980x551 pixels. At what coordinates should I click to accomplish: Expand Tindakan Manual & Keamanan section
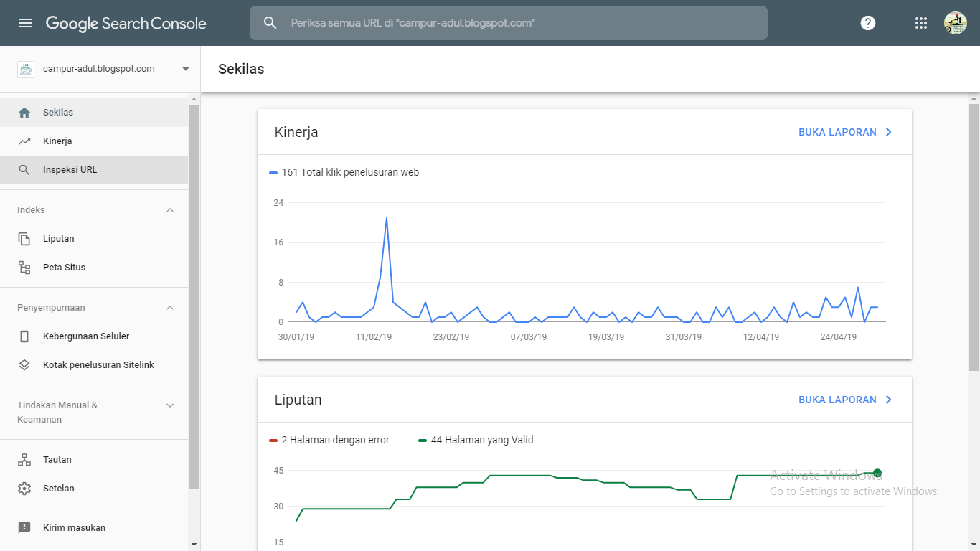[x=170, y=405]
